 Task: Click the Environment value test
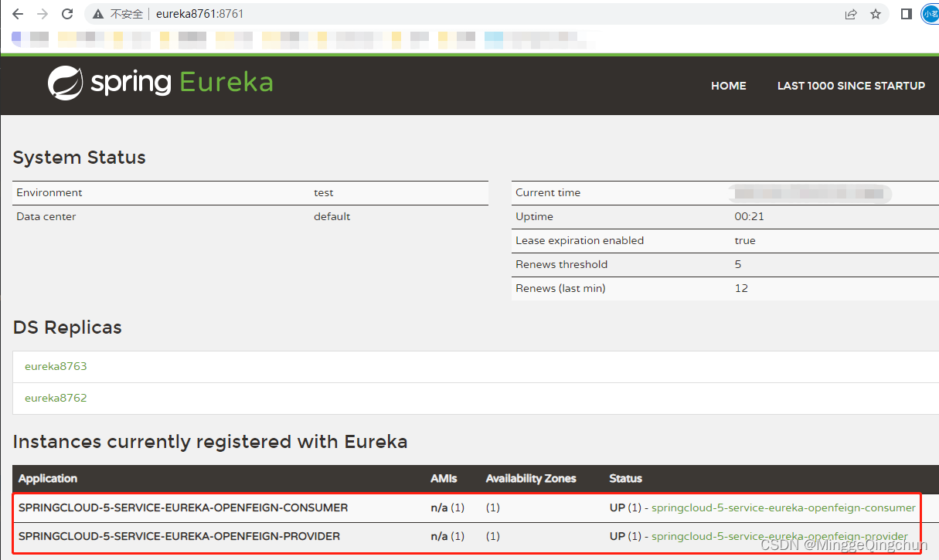(324, 192)
